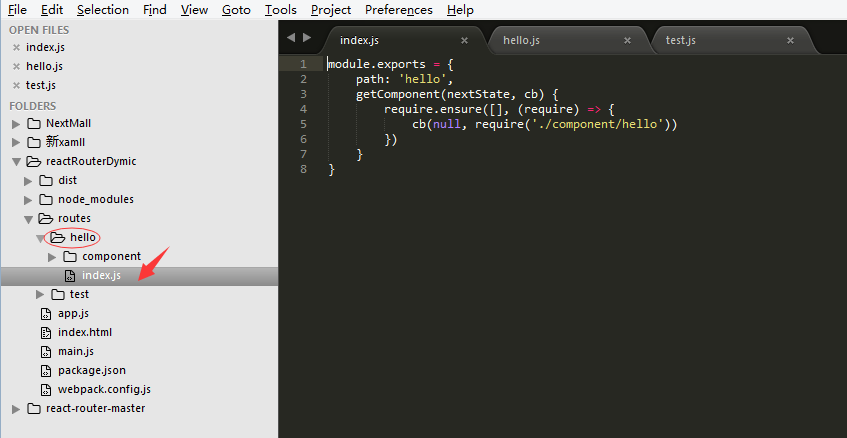
Task: Click the main.js file icon
Action: pos(47,352)
